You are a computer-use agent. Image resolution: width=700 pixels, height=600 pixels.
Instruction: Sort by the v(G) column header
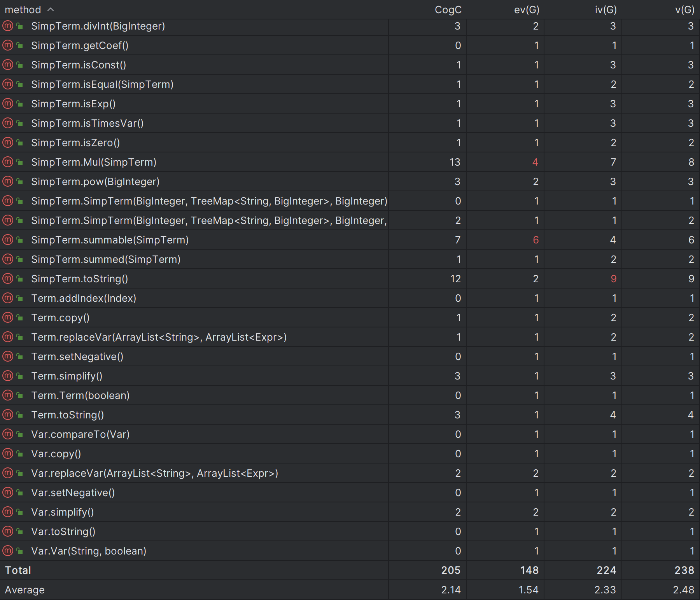[x=685, y=10]
